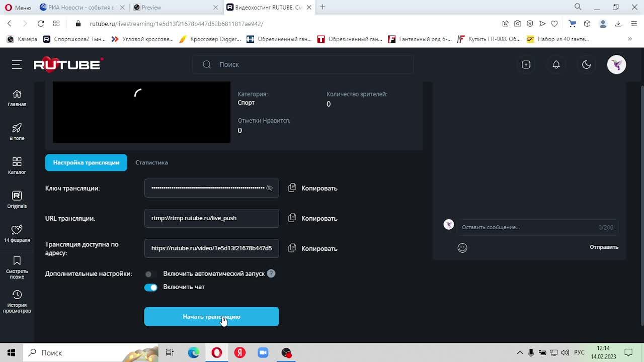Open RUTUBE Originals section
Screen dimensions: 644x362
click(x=17, y=200)
